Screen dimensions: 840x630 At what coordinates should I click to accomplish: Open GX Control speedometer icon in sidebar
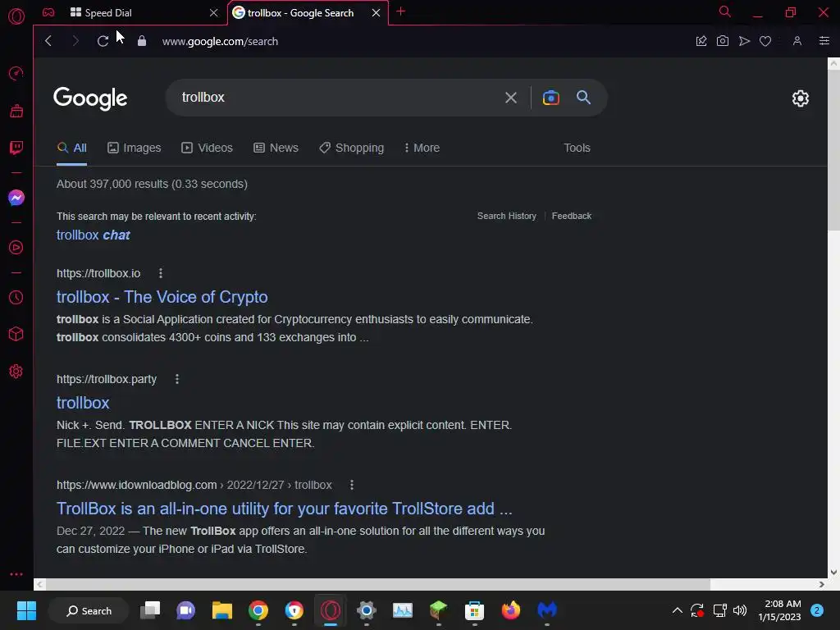(16, 73)
